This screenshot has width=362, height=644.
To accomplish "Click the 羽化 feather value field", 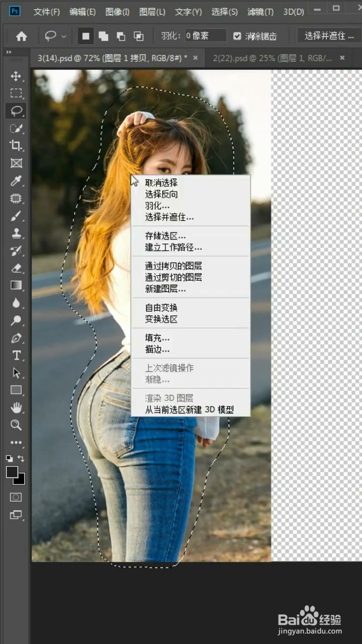I will (206, 36).
